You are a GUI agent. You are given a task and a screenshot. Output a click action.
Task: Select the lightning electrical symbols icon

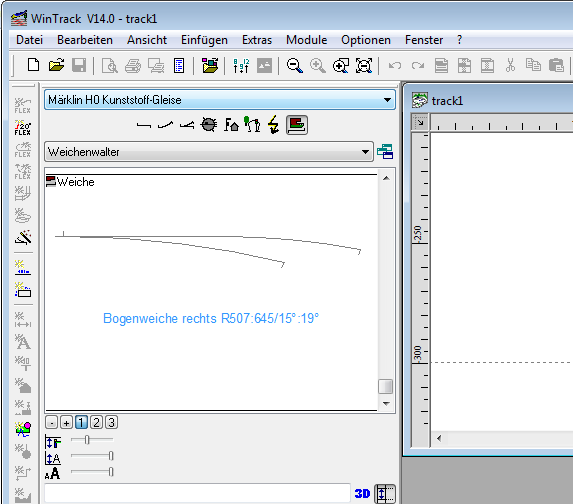(x=273, y=125)
